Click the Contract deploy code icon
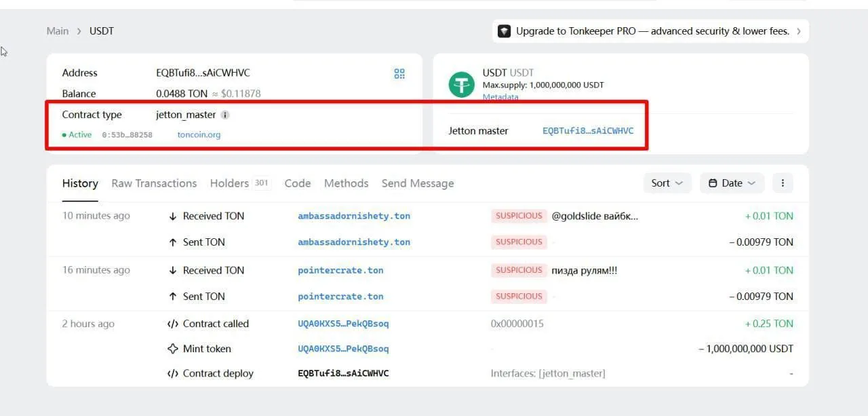The image size is (868, 416). coord(172,373)
